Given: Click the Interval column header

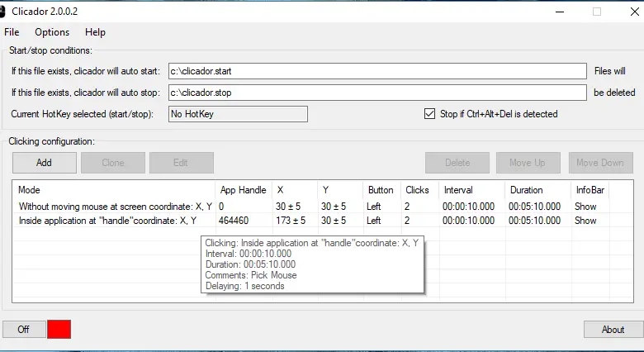Looking at the screenshot, I should (471, 190).
